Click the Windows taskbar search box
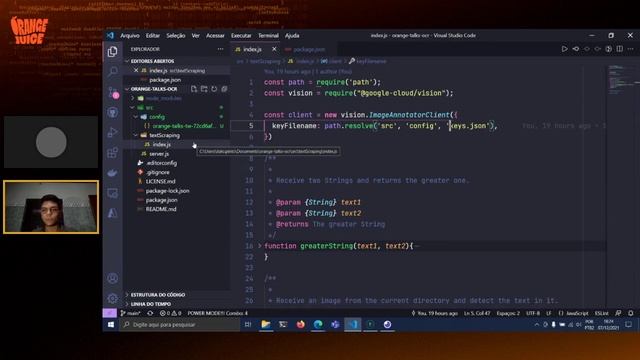This screenshot has height=360, width=640. coord(180,324)
